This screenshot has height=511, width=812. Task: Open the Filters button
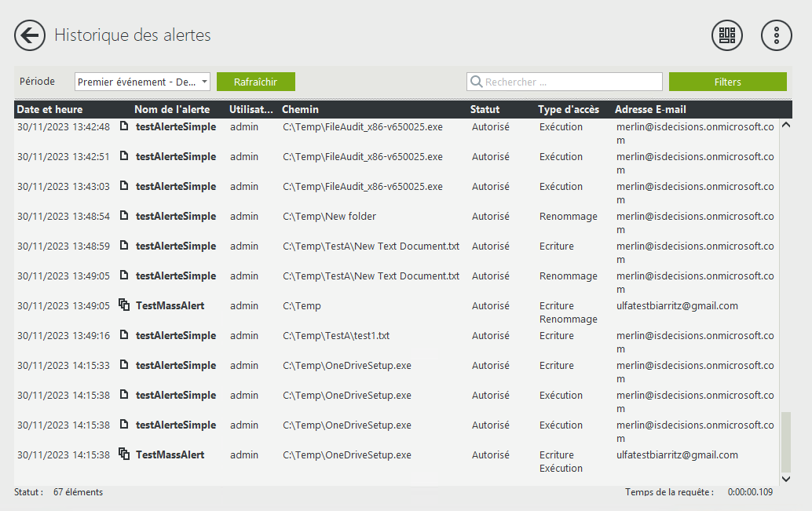pyautogui.click(x=727, y=82)
